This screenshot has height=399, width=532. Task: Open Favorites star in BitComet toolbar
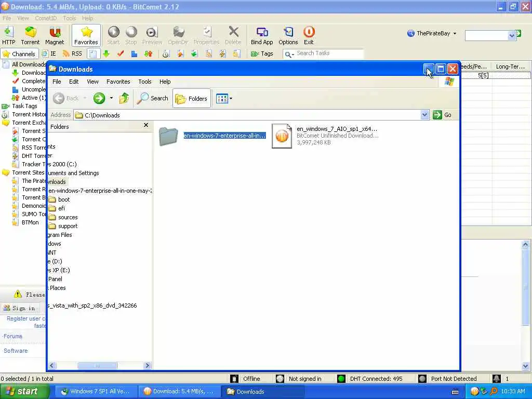86,35
